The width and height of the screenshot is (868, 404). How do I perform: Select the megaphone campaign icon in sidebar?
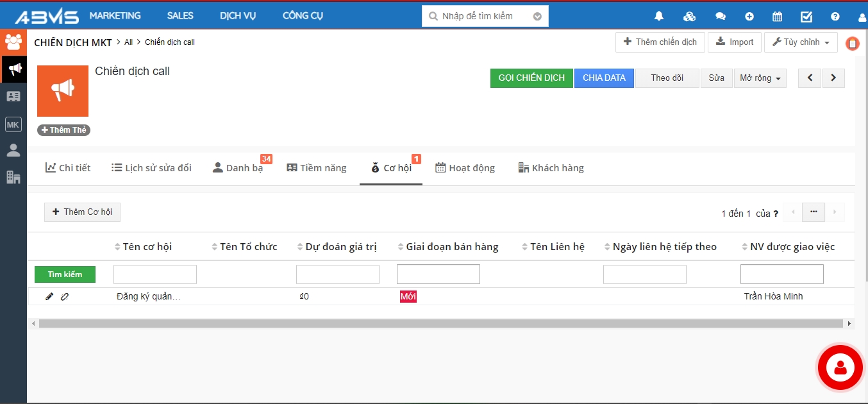click(x=13, y=69)
